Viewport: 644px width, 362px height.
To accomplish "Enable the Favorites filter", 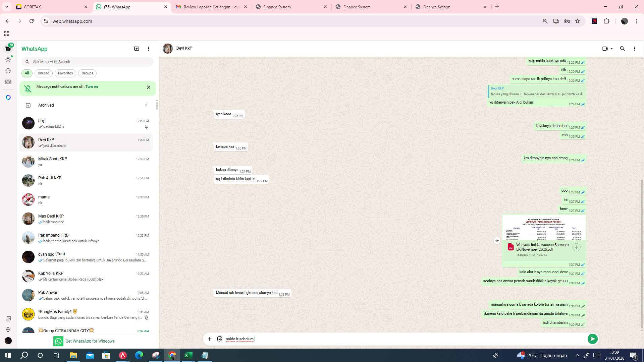I will click(x=65, y=73).
